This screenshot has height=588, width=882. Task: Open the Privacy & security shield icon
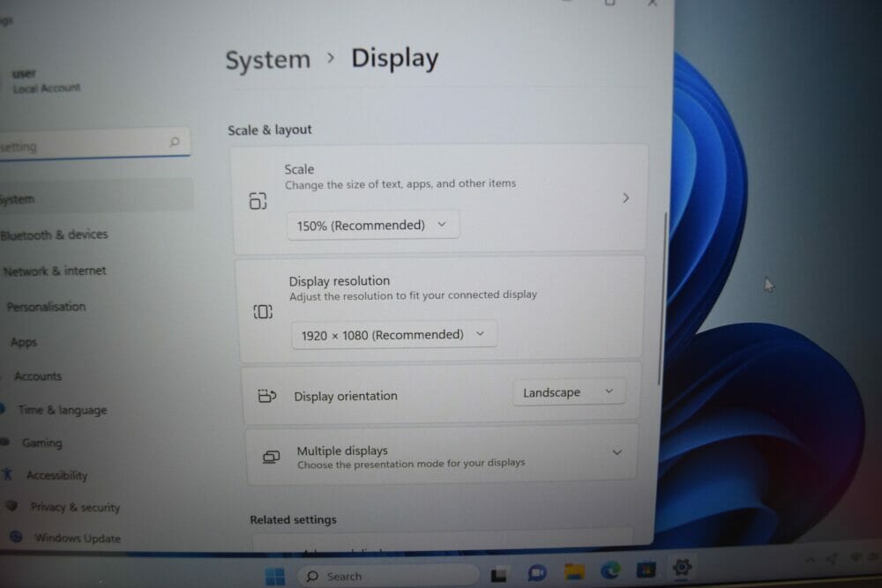pos(11,505)
